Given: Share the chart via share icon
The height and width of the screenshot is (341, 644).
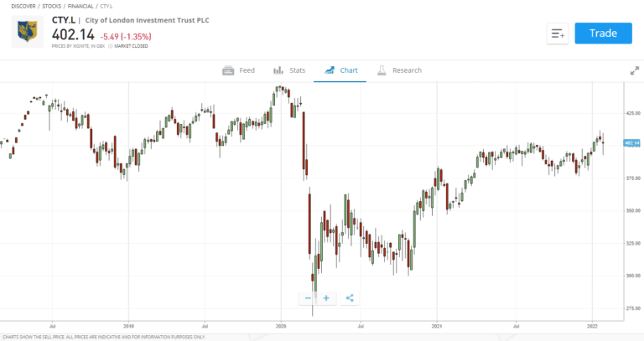Looking at the screenshot, I should [350, 297].
